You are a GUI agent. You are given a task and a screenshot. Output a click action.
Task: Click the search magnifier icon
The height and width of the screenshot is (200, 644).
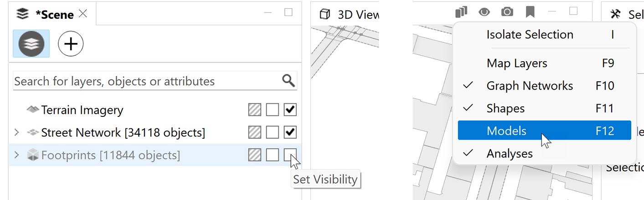click(x=289, y=81)
